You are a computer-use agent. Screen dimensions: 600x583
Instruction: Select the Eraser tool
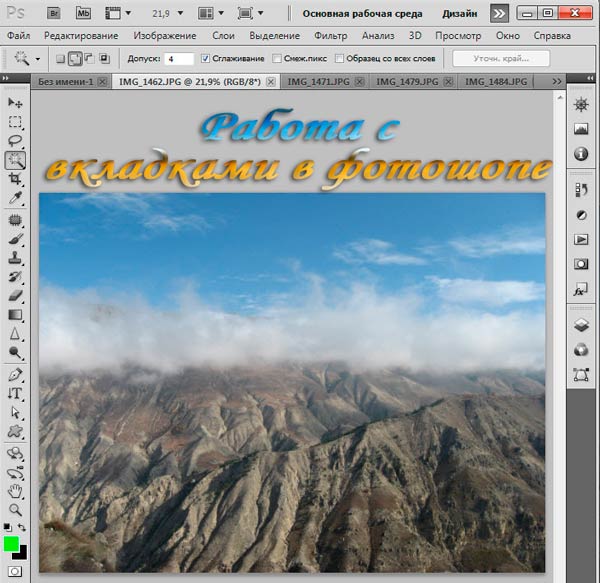coord(15,296)
